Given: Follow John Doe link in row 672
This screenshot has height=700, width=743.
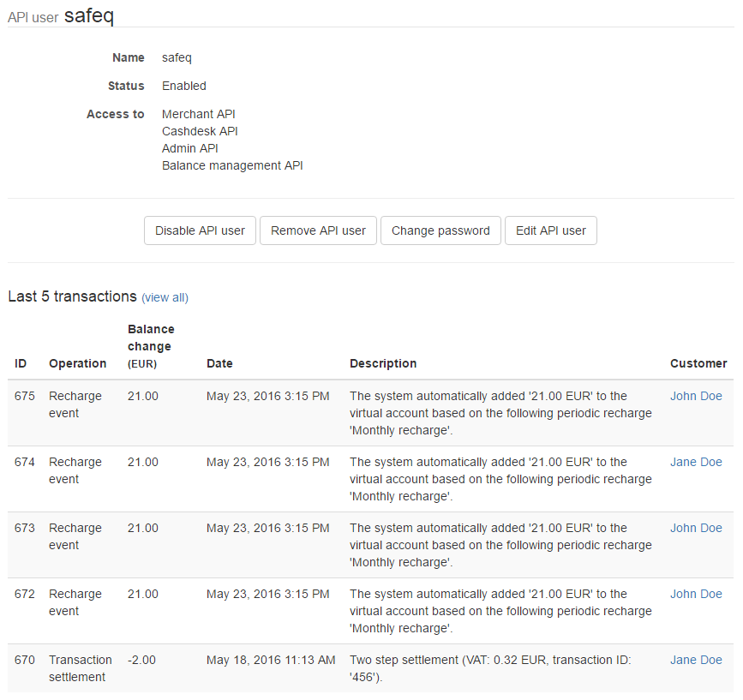Looking at the screenshot, I should point(695,594).
